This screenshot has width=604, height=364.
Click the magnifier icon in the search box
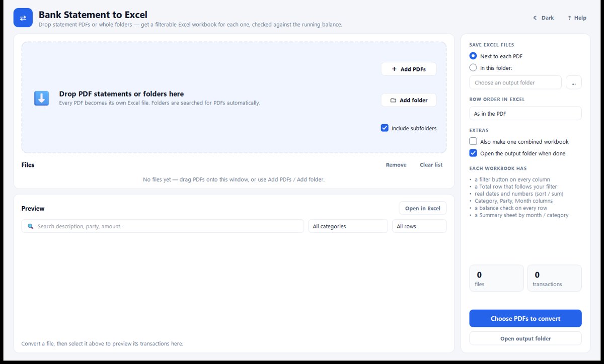30,226
